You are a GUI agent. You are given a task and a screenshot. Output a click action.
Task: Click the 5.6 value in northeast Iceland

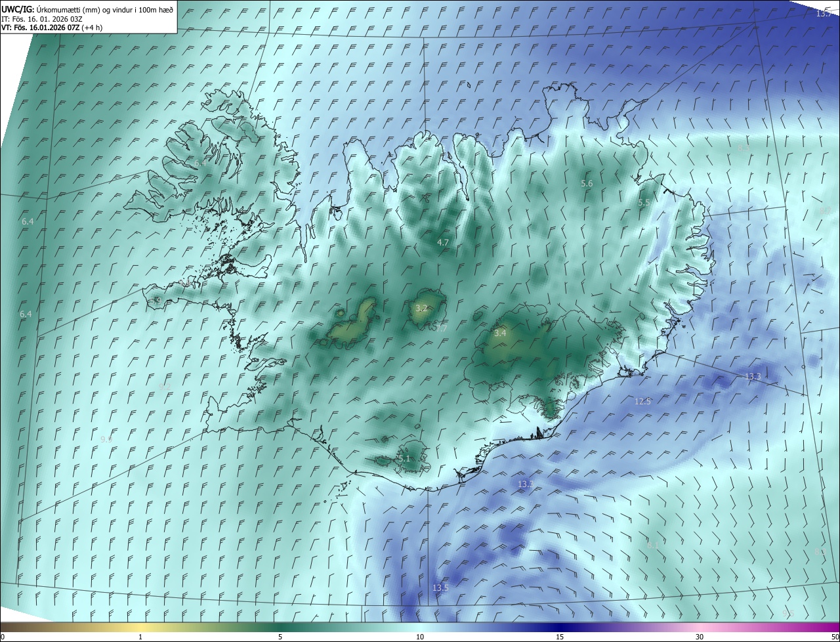587,184
